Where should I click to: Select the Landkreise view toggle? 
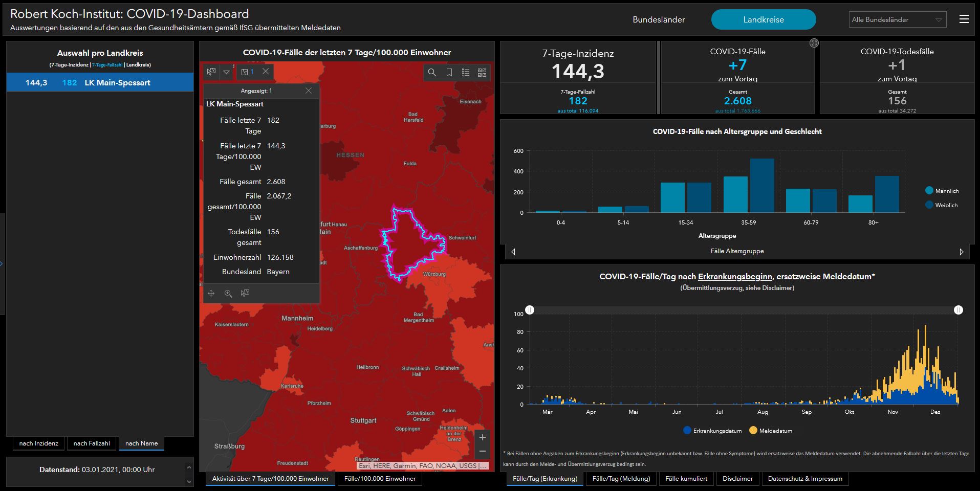pyautogui.click(x=763, y=19)
